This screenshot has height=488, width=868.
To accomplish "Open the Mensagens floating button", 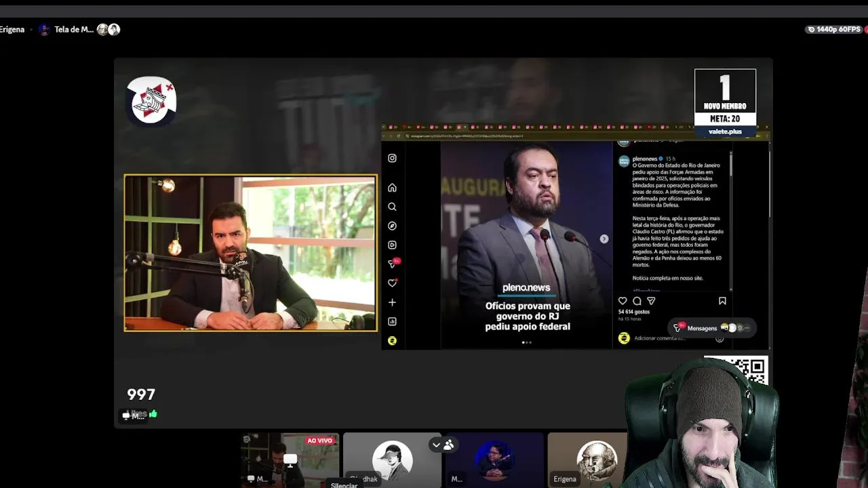I will pyautogui.click(x=711, y=328).
